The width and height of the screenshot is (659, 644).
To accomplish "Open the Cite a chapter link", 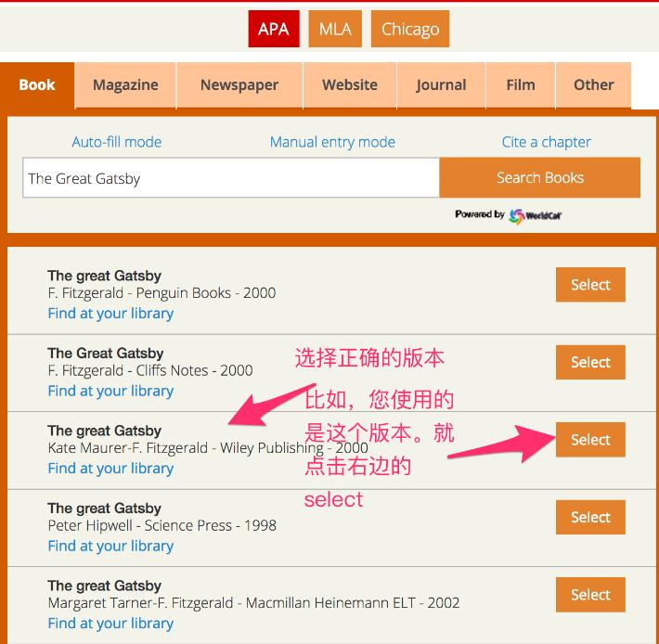I will click(547, 142).
